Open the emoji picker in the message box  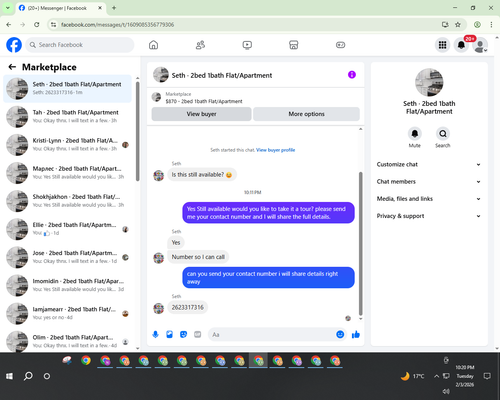pyautogui.click(x=340, y=334)
